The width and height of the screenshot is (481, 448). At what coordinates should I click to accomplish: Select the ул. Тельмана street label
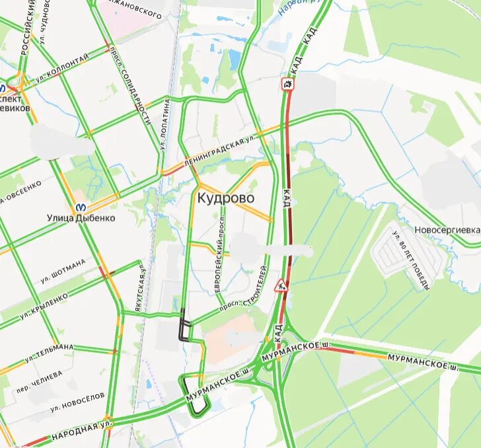(49, 353)
